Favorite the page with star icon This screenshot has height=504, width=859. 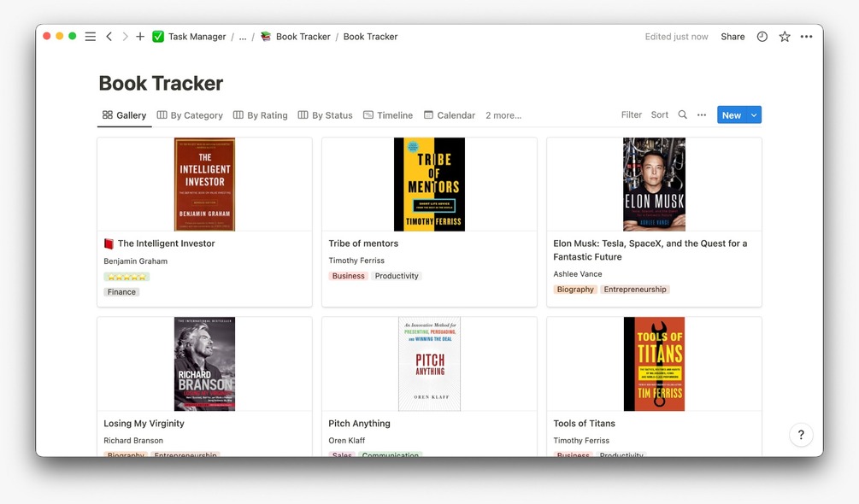(785, 37)
